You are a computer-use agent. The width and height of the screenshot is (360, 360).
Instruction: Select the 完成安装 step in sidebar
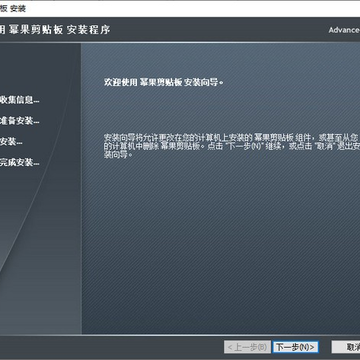click(19, 163)
